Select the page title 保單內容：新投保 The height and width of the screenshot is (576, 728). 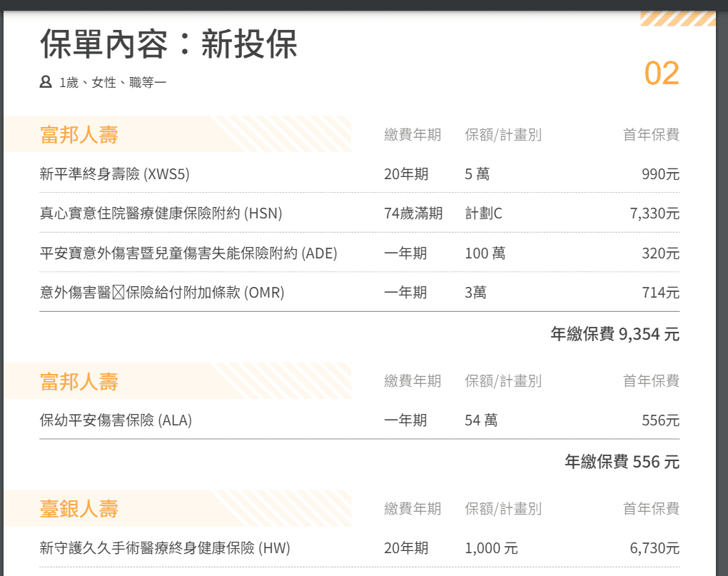point(168,44)
